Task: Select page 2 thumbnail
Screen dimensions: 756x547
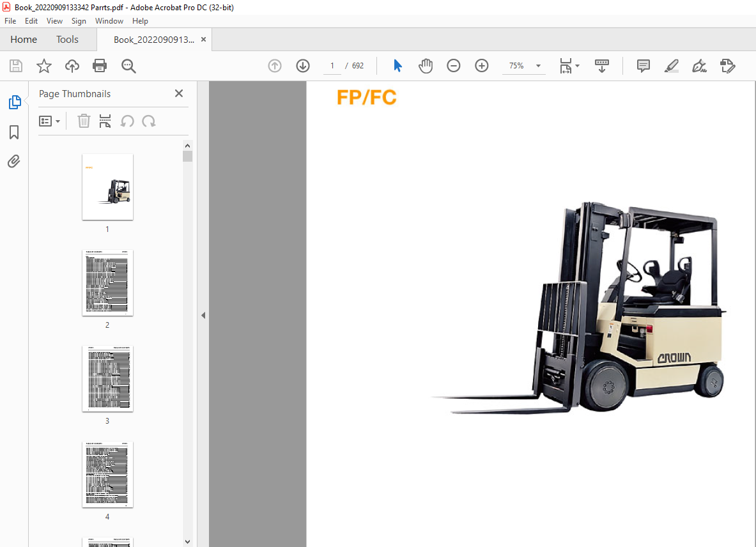Action: coord(107,283)
